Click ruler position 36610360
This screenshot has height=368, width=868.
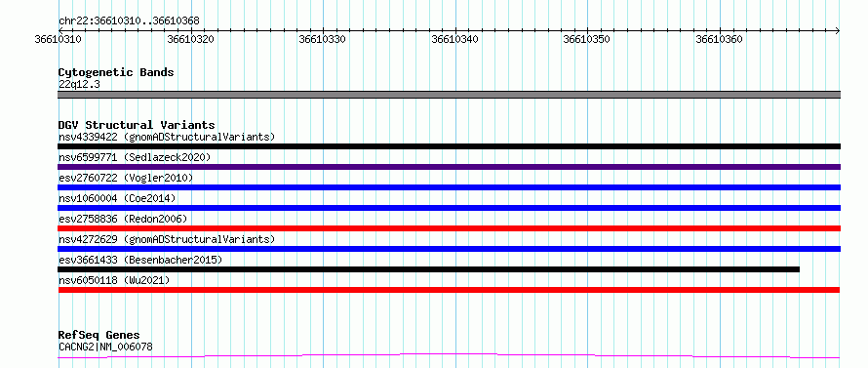click(x=719, y=40)
